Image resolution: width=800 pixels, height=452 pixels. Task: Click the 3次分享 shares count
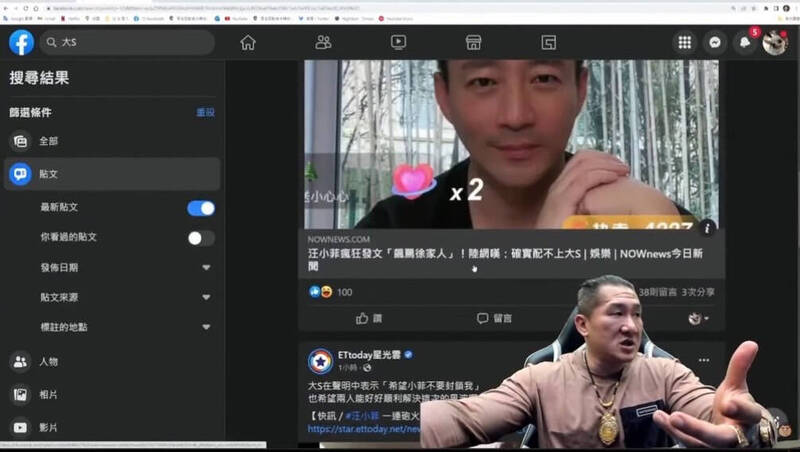click(x=698, y=292)
